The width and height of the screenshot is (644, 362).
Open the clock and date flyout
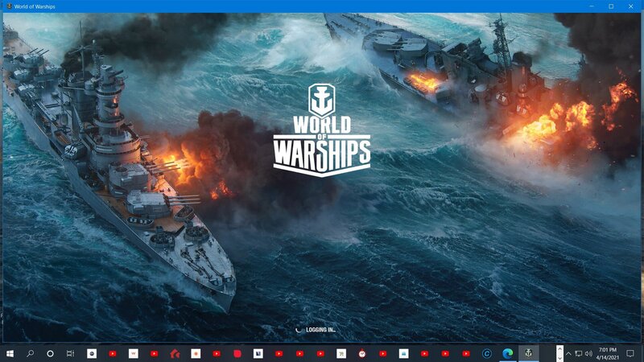pos(608,353)
